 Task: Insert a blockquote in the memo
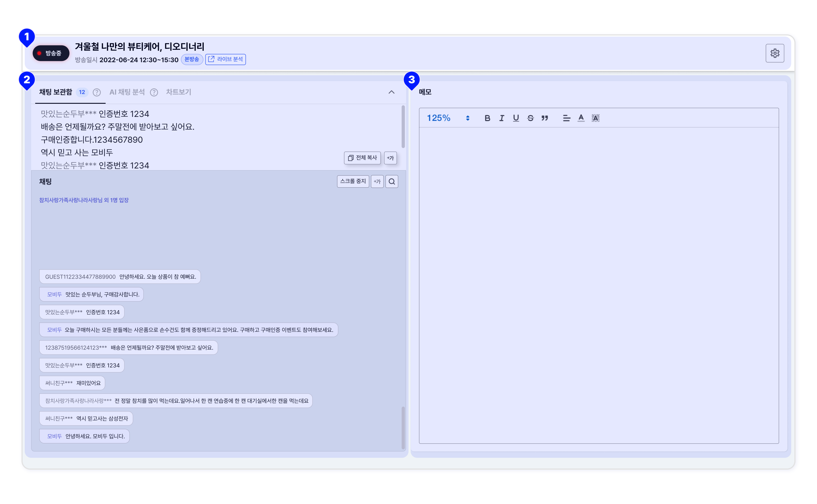point(544,118)
